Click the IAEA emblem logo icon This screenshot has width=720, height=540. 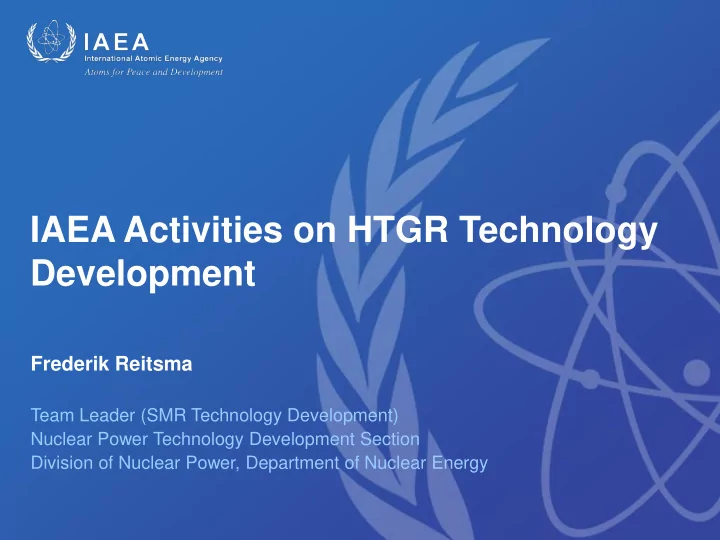pos(51,41)
